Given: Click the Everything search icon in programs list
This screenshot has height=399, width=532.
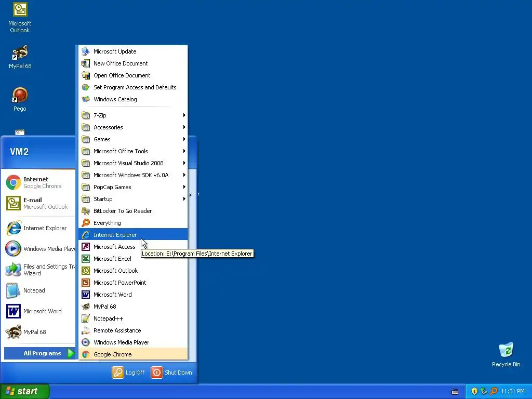Looking at the screenshot, I should pyautogui.click(x=86, y=223).
